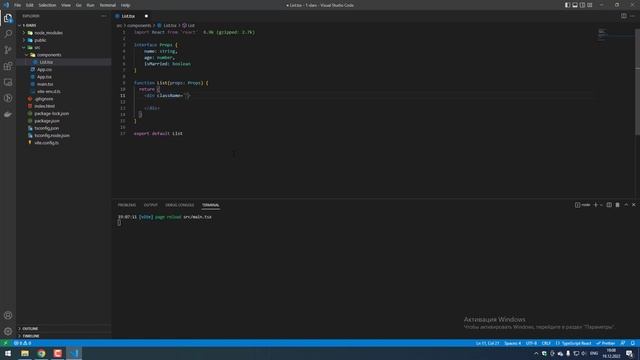Screen dimensions: 640x360
Task: Show hidden system tray icons chevron
Action: tap(536, 353)
